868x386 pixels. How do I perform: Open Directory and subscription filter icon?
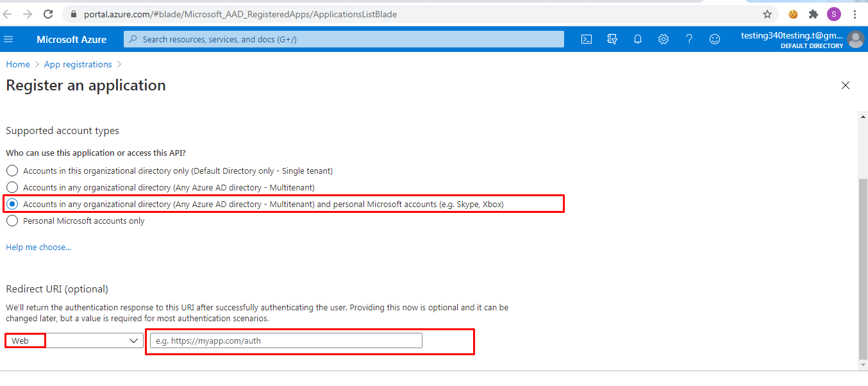(612, 39)
